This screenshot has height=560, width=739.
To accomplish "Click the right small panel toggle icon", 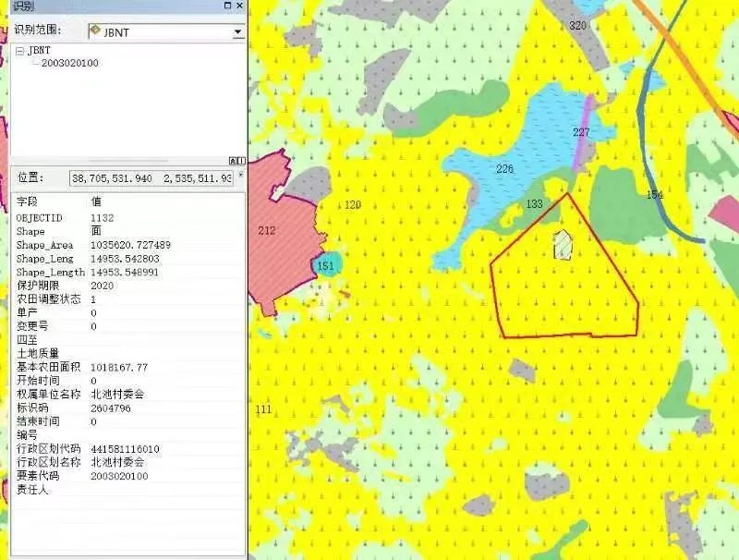I will pyautogui.click(x=239, y=161).
